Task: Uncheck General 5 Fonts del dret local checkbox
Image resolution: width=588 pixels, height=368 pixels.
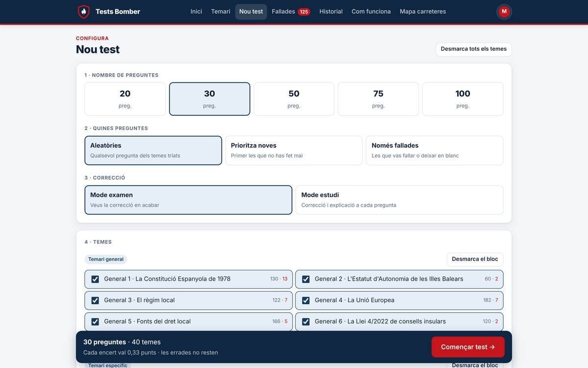Action: (x=95, y=322)
